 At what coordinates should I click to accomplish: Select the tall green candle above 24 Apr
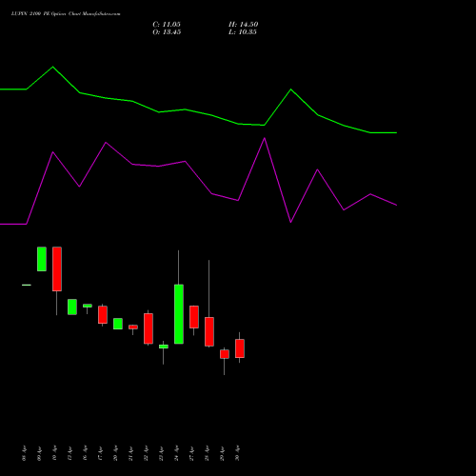pyautogui.click(x=179, y=314)
